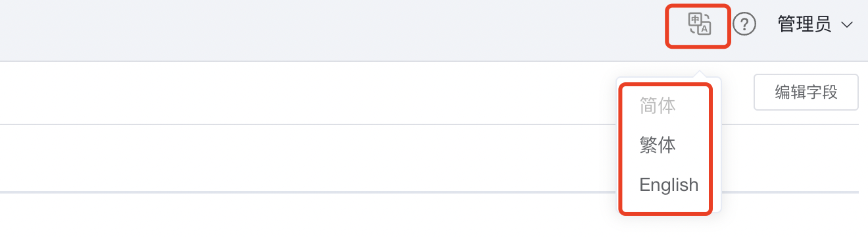Expand the 管理员 account dropdown chevron
The image size is (868, 237).
click(x=846, y=25)
